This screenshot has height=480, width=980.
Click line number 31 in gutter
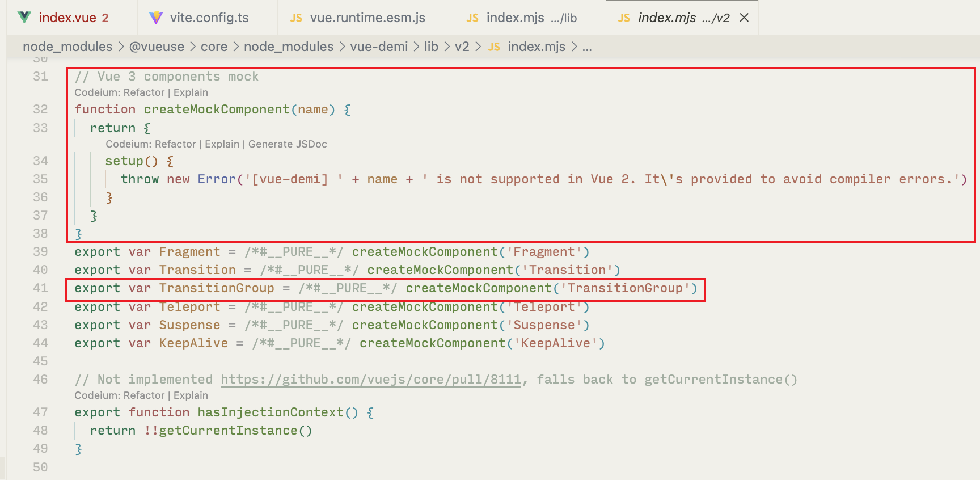(40, 76)
